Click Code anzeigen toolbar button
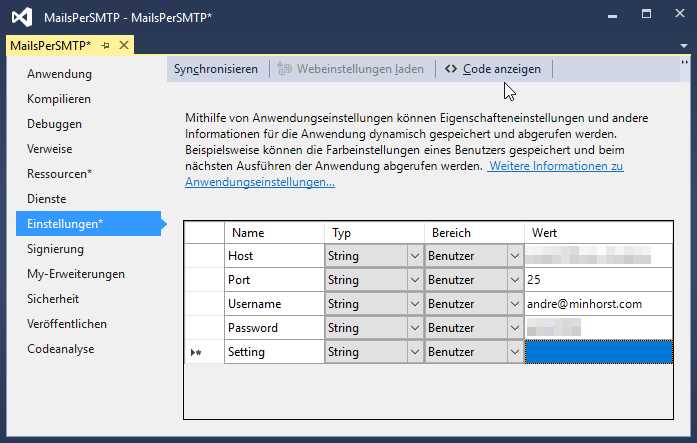The height and width of the screenshot is (443, 697). (x=493, y=69)
